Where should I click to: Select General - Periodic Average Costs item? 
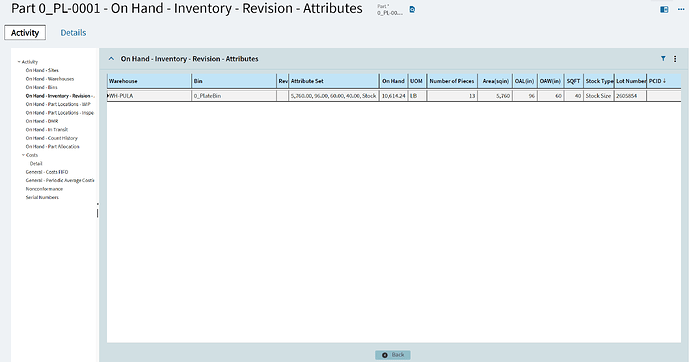[x=60, y=181]
